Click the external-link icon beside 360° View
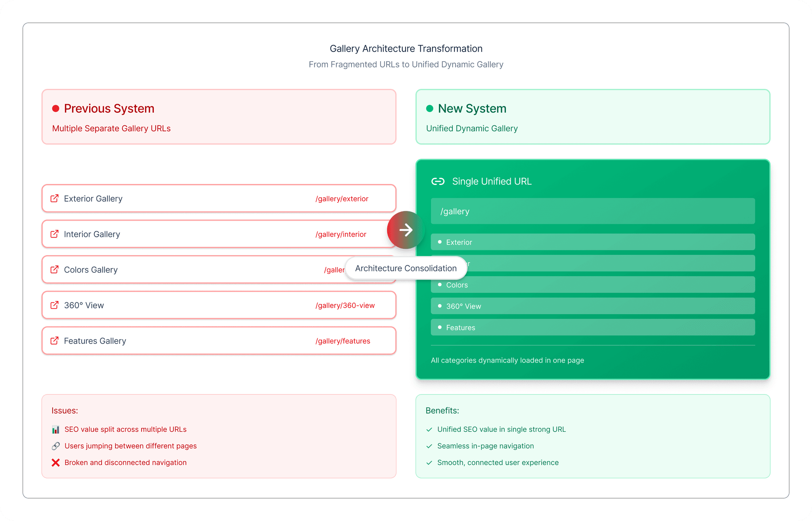This screenshot has width=812, height=521. [54, 305]
